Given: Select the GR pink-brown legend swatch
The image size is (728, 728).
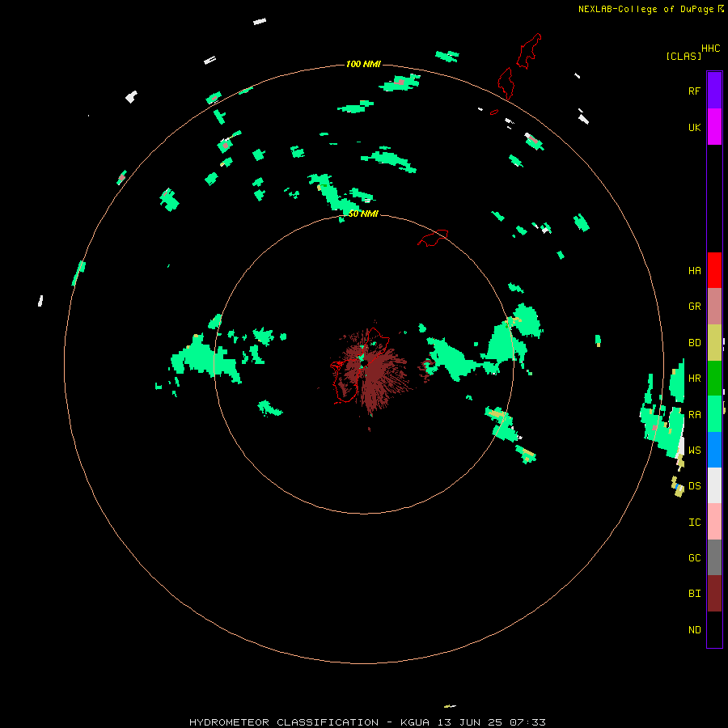Looking at the screenshot, I should coord(714,306).
